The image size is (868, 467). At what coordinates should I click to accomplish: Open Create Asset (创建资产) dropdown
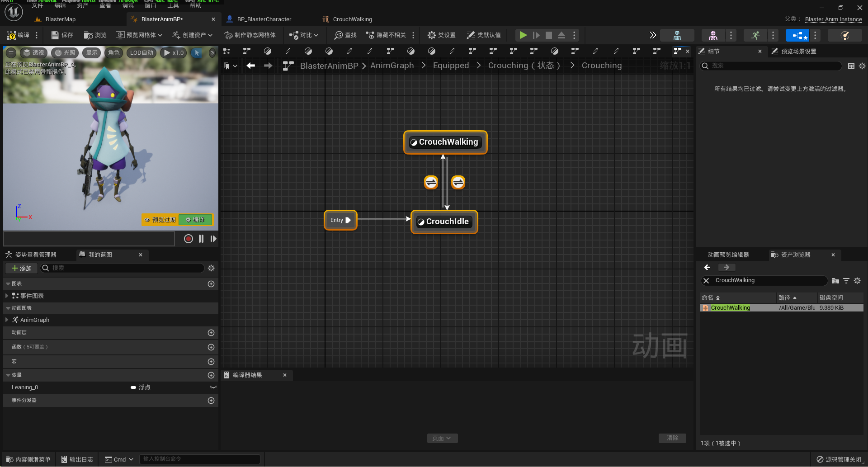[x=193, y=35]
